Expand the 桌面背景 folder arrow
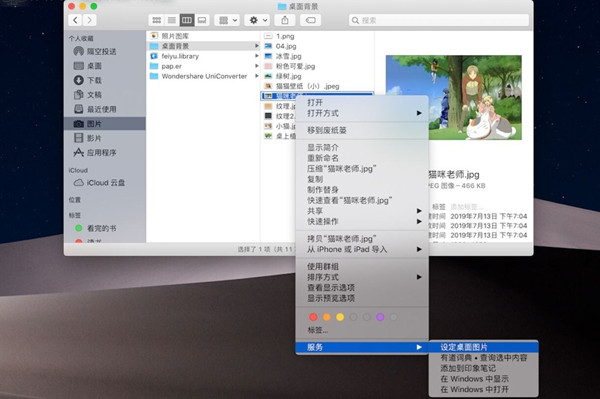Screen dimensions: 600x399 [256, 46]
